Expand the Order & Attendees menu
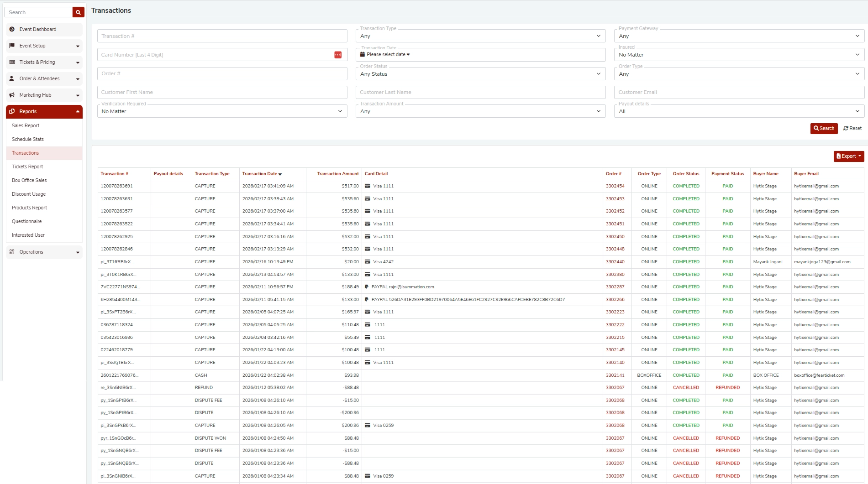Screen dimensions: 868x484 44,78
